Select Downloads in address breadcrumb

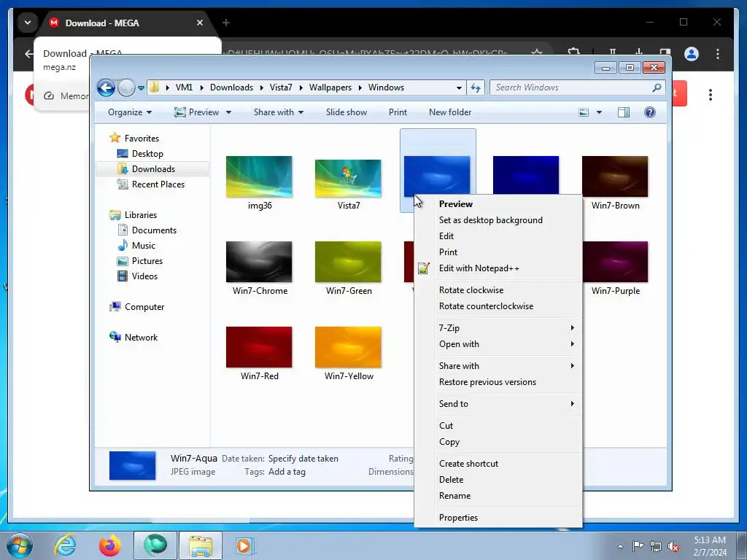pyautogui.click(x=231, y=87)
